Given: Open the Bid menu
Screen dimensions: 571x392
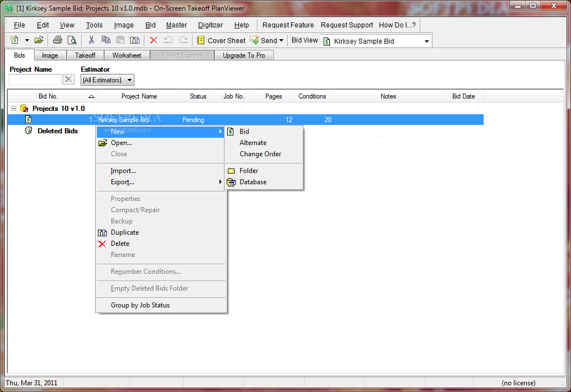Looking at the screenshot, I should coord(151,25).
